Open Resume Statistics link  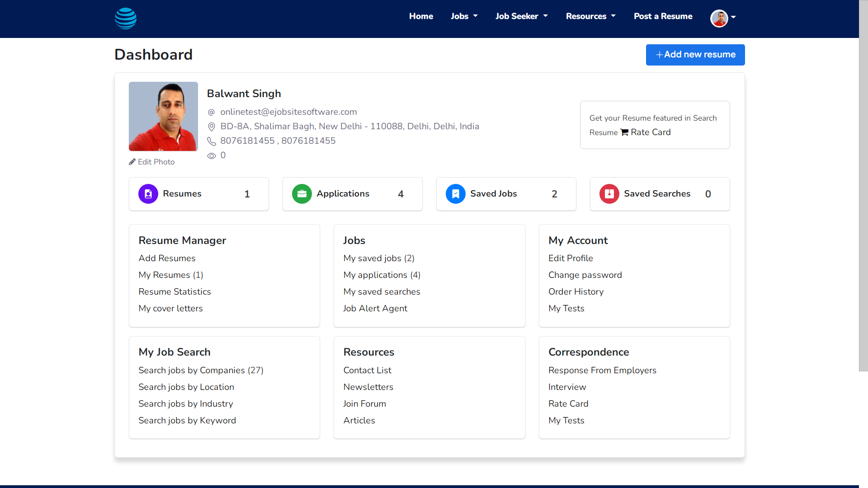175,292
